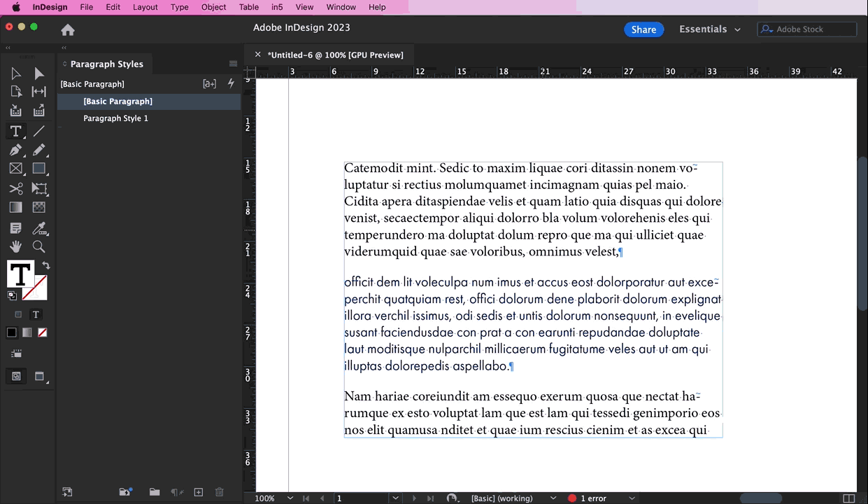
Task: Toggle Normal view mode button
Action: (x=16, y=376)
